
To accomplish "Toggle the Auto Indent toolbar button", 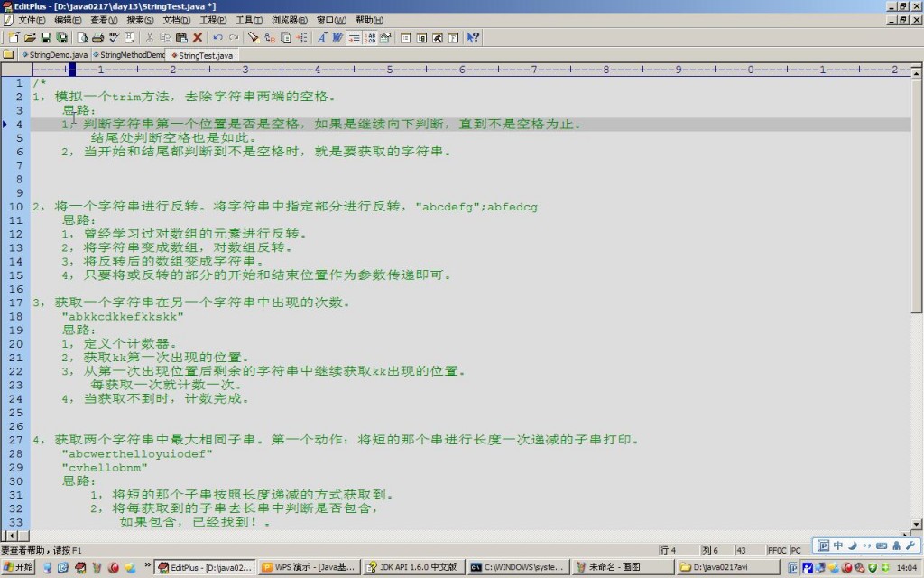I will point(354,38).
